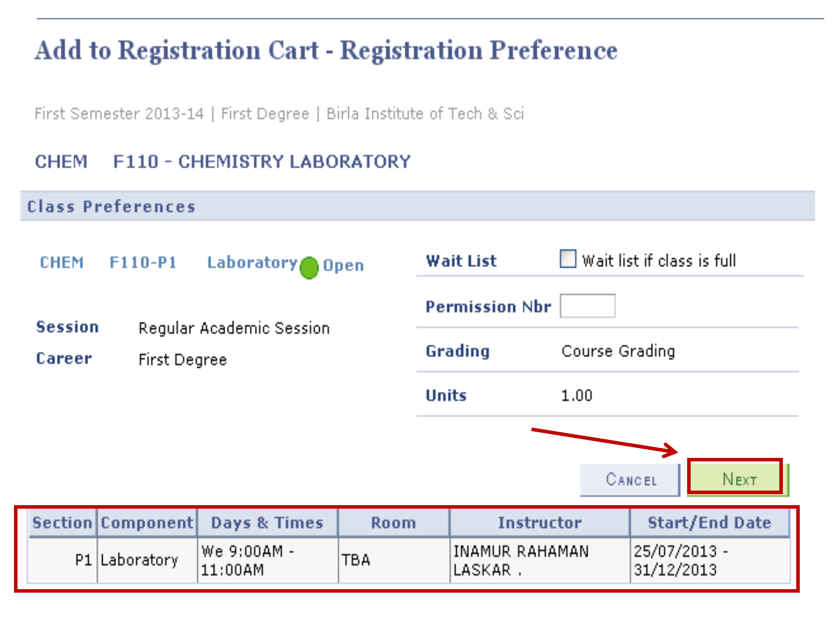Click the Days & Times column header
The image size is (840, 630).
[x=267, y=523]
